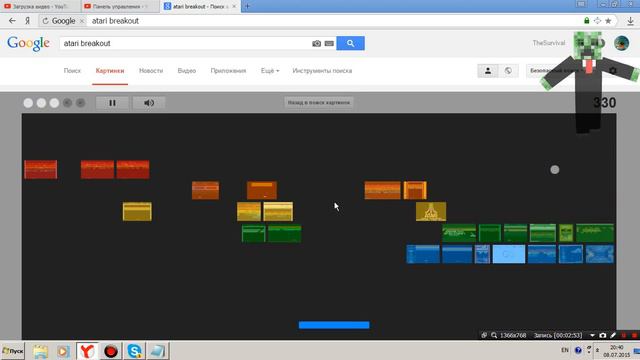Viewport: 640px width, 360px height.
Task: Click the Yandex Я home button
Action: 28,21
